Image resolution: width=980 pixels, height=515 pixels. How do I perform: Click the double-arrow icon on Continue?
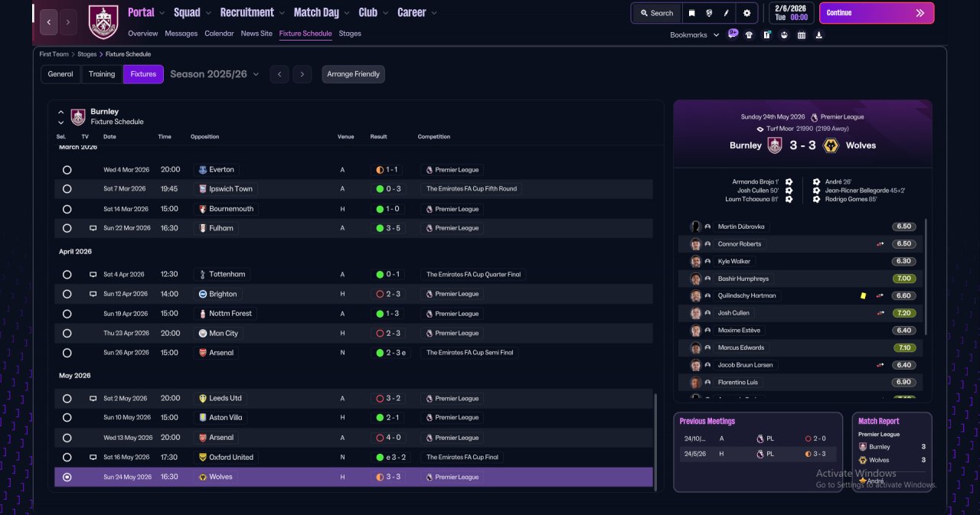point(920,13)
